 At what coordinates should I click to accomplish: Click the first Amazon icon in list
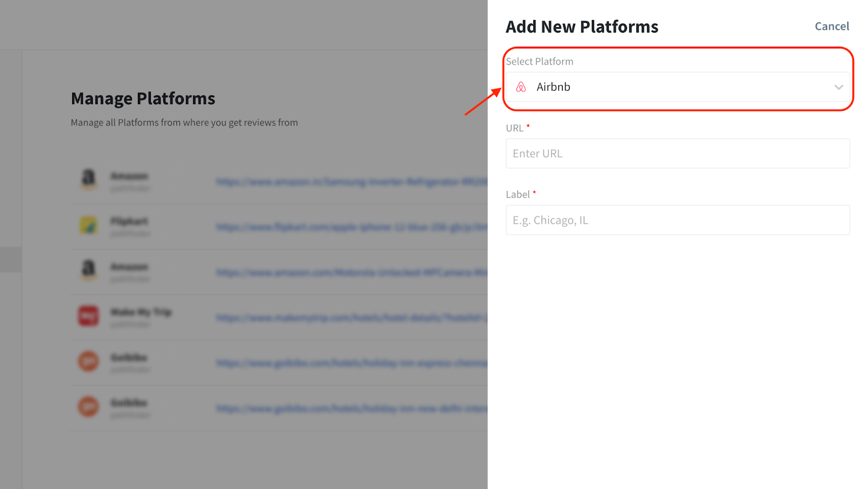pos(88,179)
